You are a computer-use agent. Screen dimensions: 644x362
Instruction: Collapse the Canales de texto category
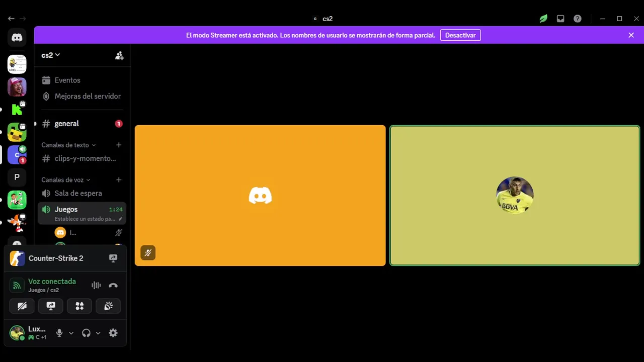[x=68, y=145]
